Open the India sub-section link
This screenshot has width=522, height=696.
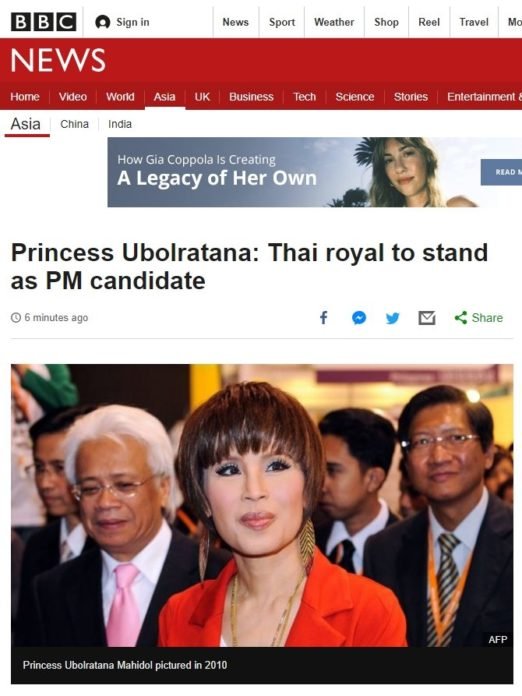120,124
